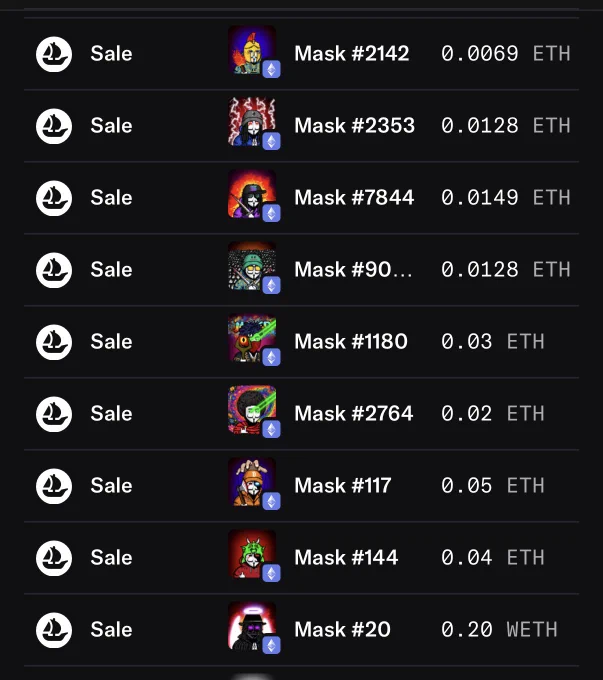The width and height of the screenshot is (603, 680).
Task: Open the Mask #1180 item link
Action: point(351,342)
